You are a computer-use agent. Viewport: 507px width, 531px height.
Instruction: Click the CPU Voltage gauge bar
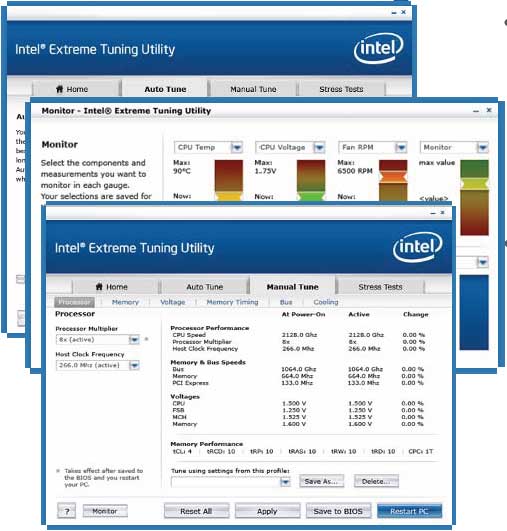(311, 180)
